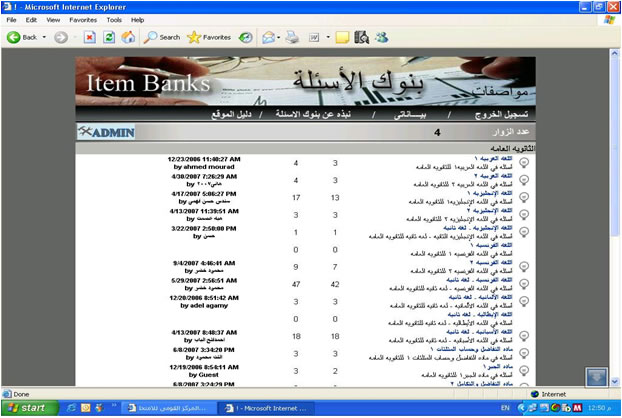
Task: Click the History toolbar icon
Action: click(x=246, y=37)
